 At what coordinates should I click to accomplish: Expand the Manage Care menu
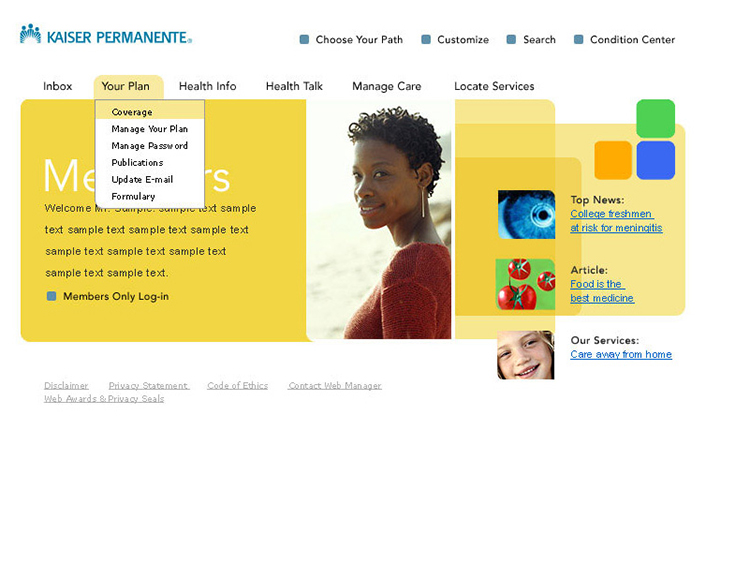386,86
